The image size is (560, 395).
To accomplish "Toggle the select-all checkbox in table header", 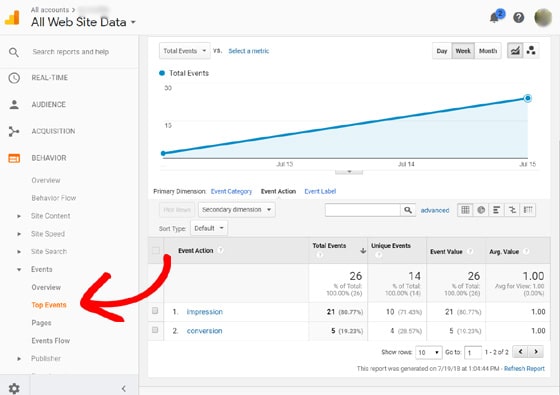I will click(x=156, y=250).
